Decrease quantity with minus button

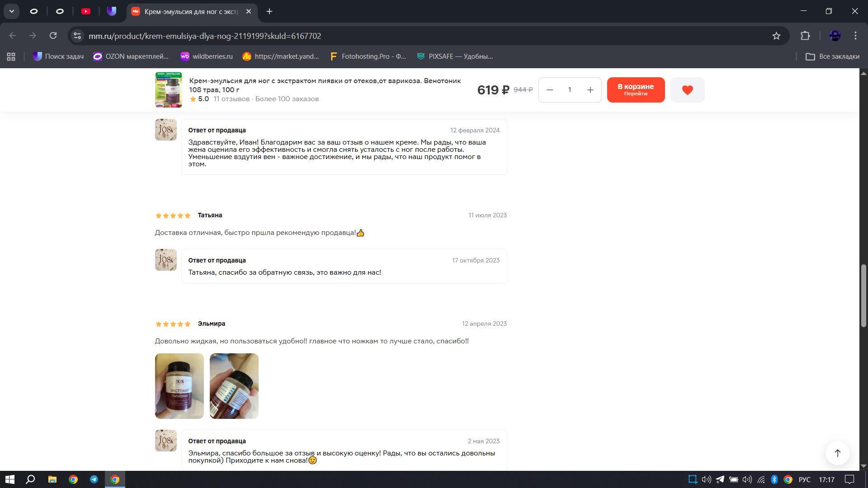point(550,90)
